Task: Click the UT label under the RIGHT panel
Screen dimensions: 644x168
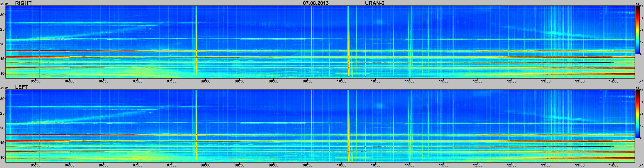Action: [x=641, y=81]
